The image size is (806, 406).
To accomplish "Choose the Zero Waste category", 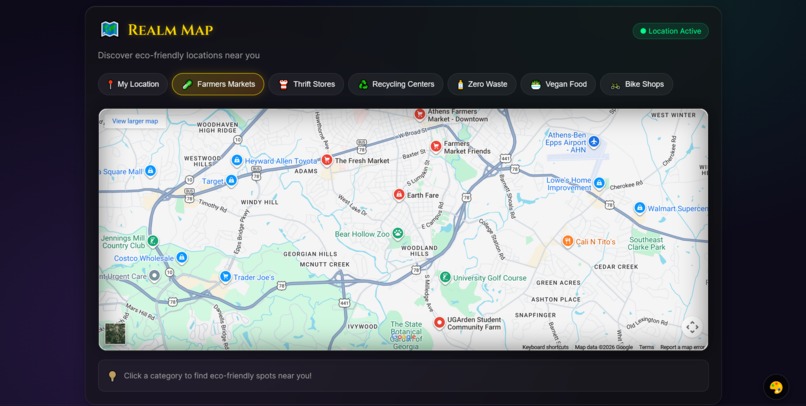I will (482, 84).
